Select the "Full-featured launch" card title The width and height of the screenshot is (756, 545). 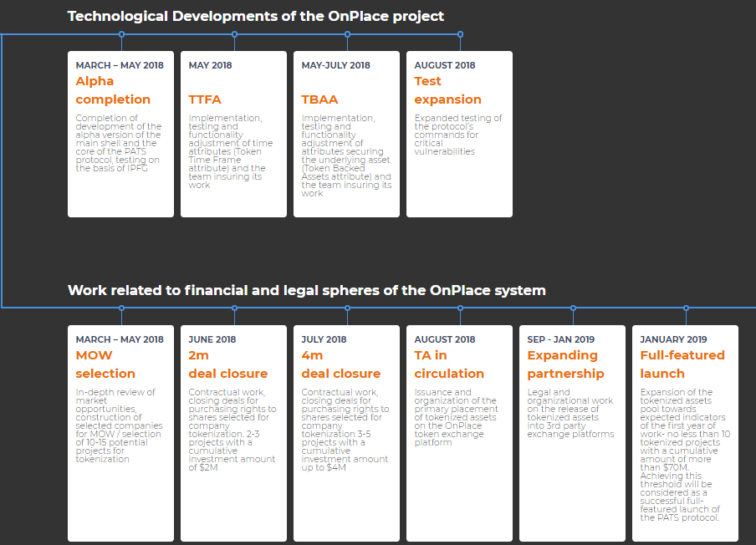click(x=682, y=364)
